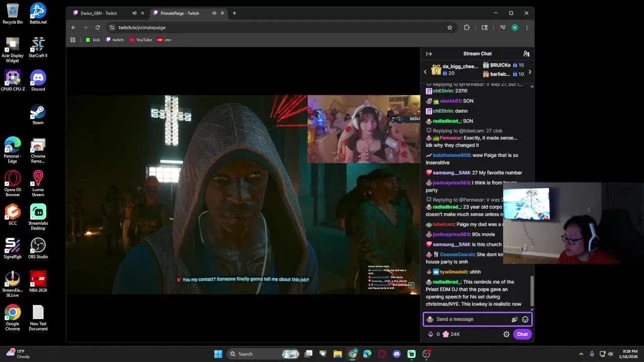
Task: Toggle Chrome search side panel icon
Action: pos(485,28)
